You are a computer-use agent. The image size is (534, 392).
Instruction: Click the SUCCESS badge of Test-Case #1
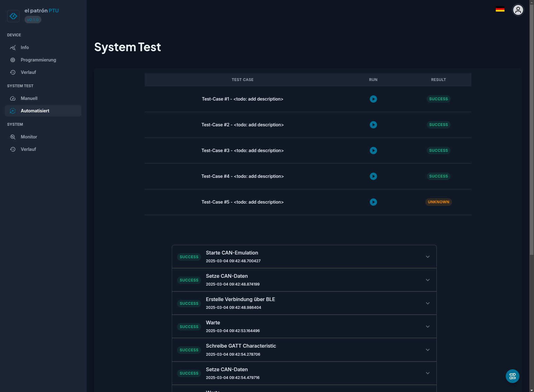pyautogui.click(x=438, y=99)
